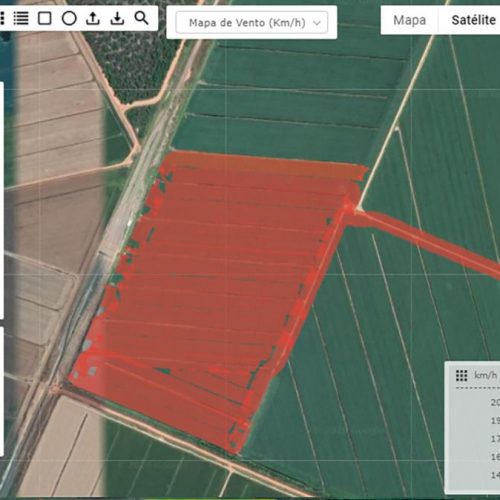Click the vertical dots menu icon
500x500 pixels.
point(2,18)
